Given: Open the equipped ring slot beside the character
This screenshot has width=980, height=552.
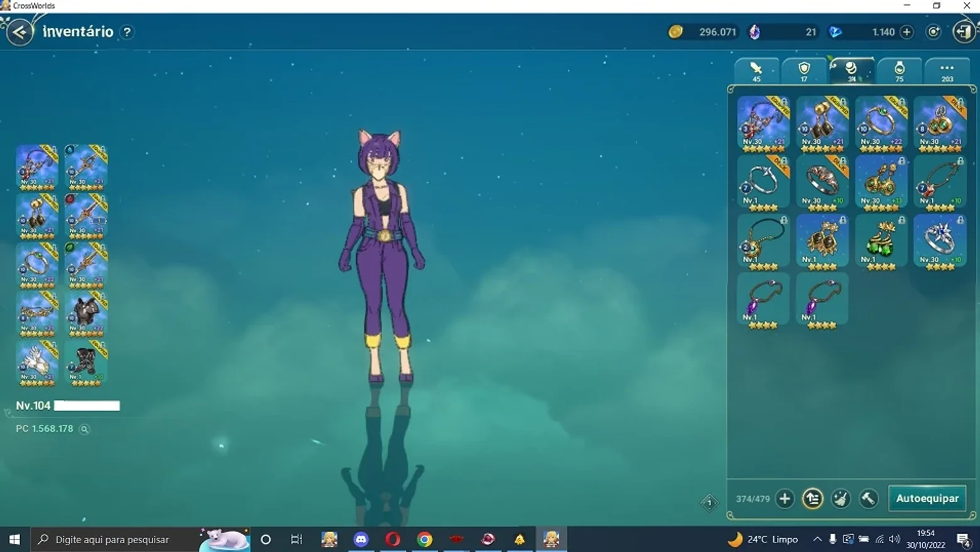Looking at the screenshot, I should coord(37,265).
